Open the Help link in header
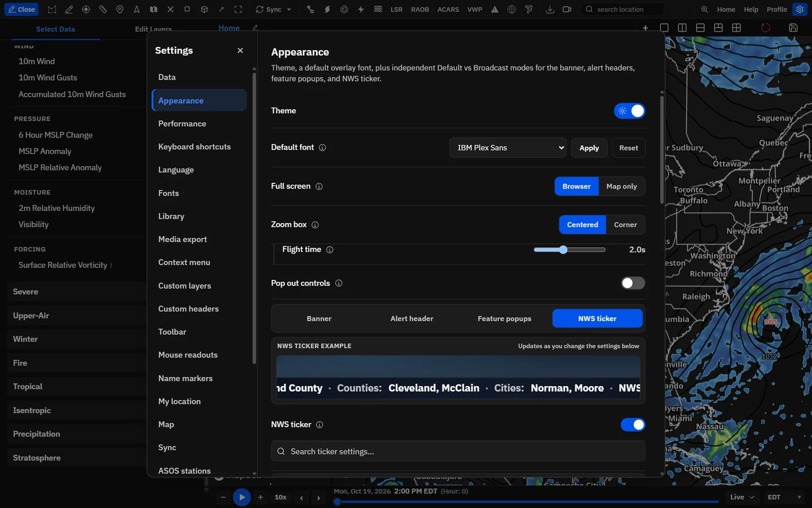Screen dimensions: 812x508 coord(751,9)
